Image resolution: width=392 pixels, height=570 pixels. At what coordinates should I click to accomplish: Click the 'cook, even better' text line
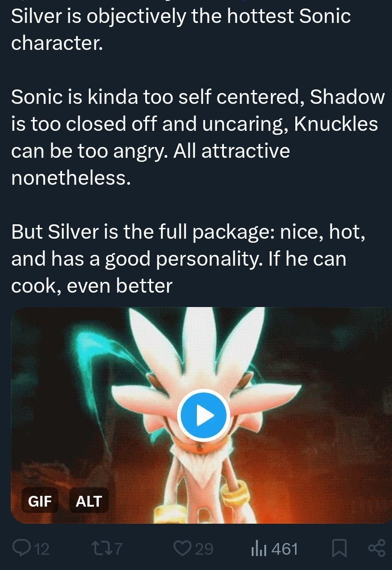(x=92, y=285)
